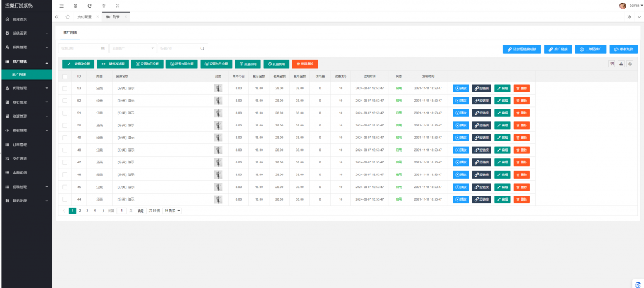This screenshot has width=644, height=288.
Task: Click the export icon above table
Action: point(621,64)
